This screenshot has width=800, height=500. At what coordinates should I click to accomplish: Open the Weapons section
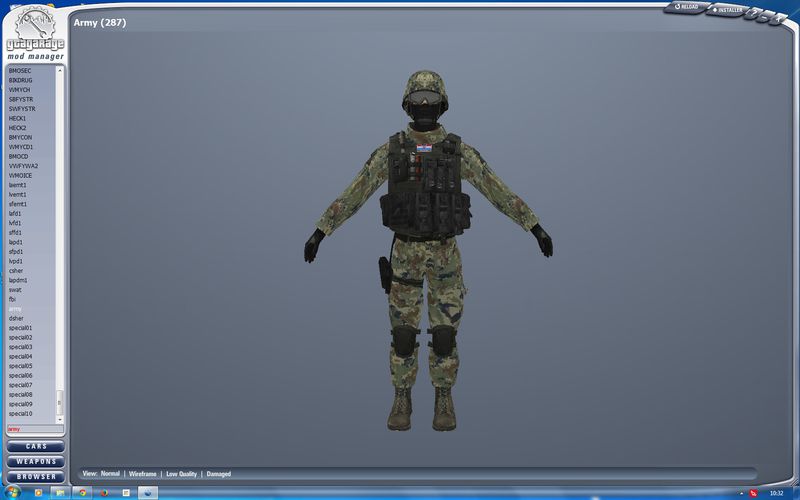point(36,462)
